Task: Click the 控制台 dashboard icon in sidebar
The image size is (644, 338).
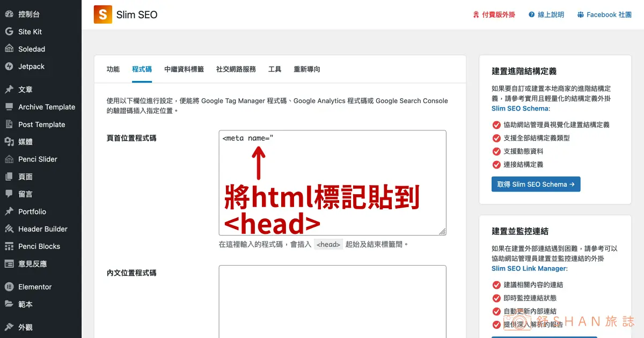Action: (x=9, y=14)
